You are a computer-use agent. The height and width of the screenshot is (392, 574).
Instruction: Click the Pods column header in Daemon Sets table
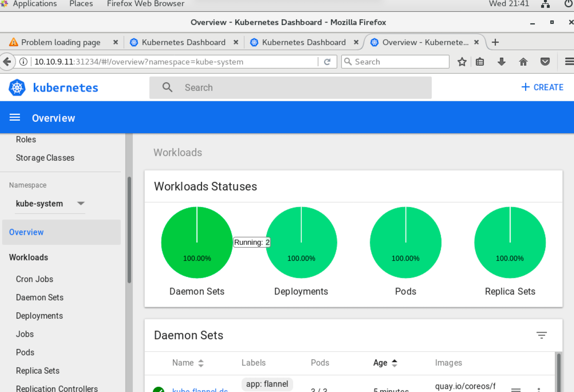tap(320, 363)
